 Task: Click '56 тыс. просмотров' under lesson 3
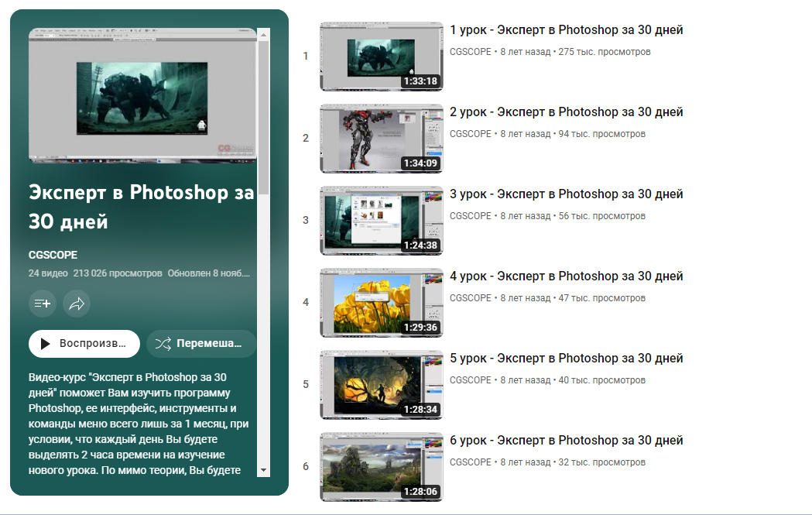click(x=601, y=216)
